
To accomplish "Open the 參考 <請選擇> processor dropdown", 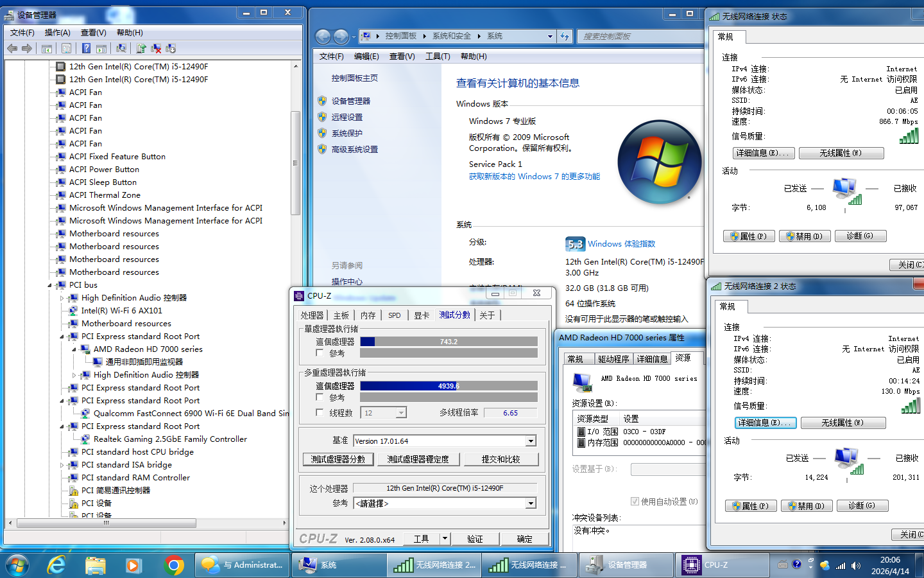I will click(531, 504).
